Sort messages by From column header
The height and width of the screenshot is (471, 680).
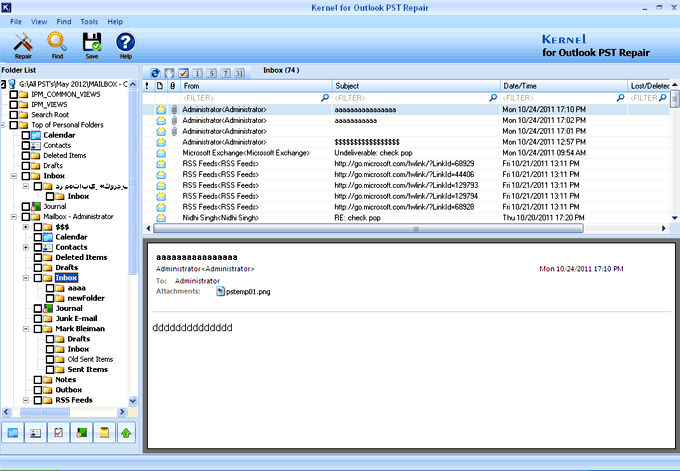point(256,86)
